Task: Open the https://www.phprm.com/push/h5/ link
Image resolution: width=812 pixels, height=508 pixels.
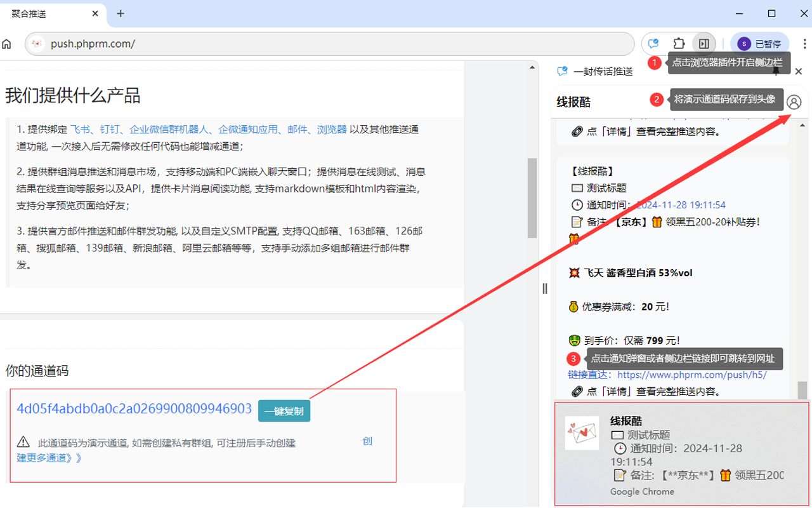Action: click(692, 375)
